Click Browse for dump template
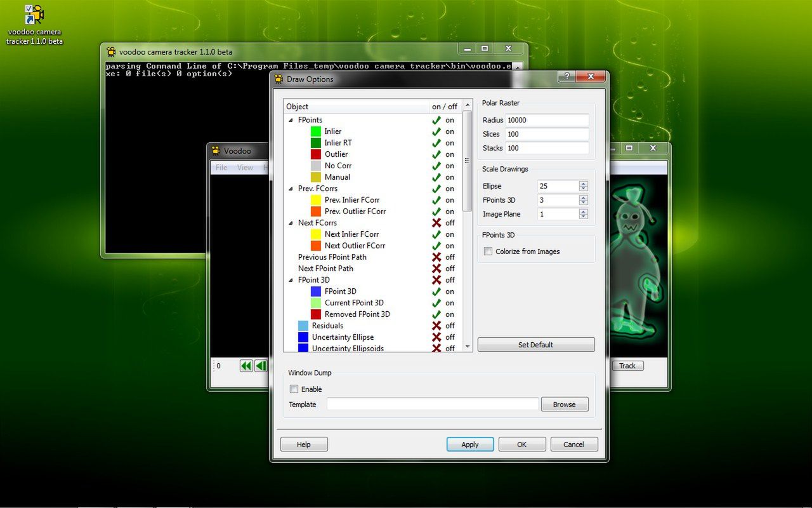This screenshot has height=508, width=812. (565, 404)
